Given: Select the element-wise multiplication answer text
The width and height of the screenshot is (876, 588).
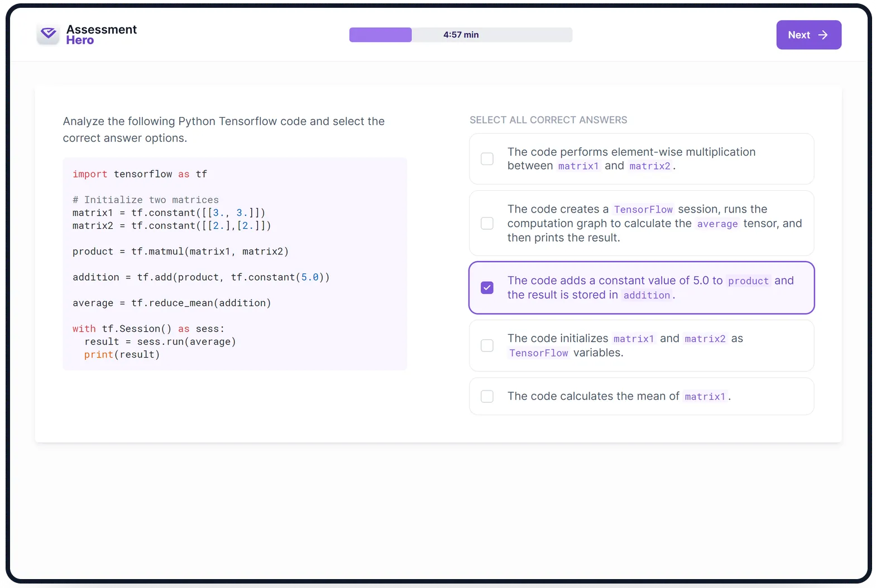Looking at the screenshot, I should 631,158.
